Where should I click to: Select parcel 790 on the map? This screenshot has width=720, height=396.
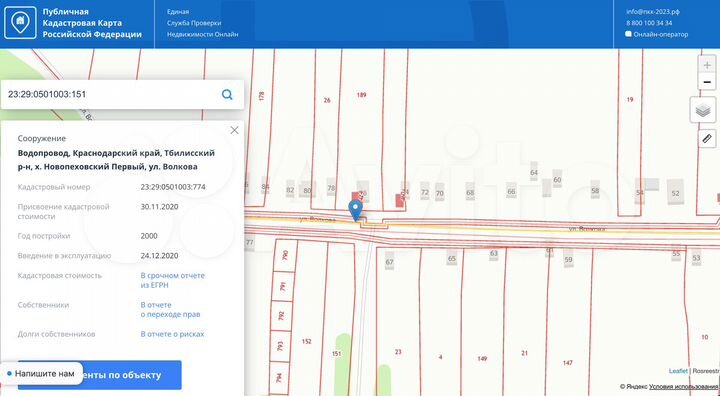(285, 255)
